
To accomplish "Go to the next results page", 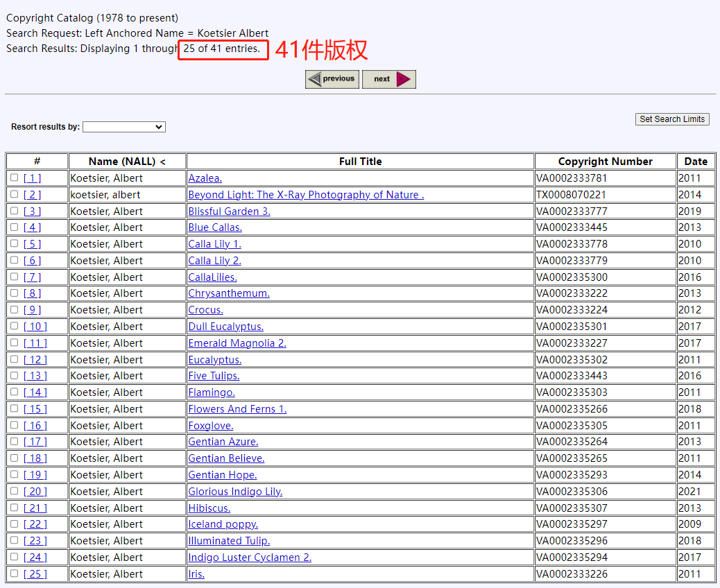I will click(x=388, y=79).
